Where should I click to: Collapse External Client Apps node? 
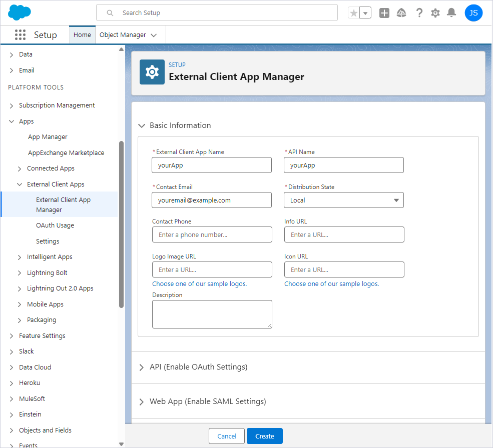click(x=20, y=184)
